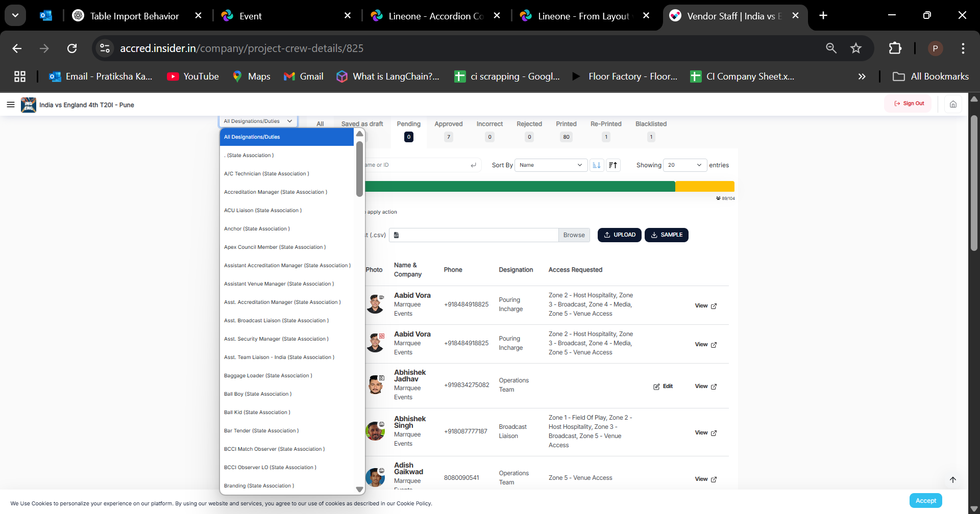Click the UPLOAD button
This screenshot has width=980, height=514.
619,235
